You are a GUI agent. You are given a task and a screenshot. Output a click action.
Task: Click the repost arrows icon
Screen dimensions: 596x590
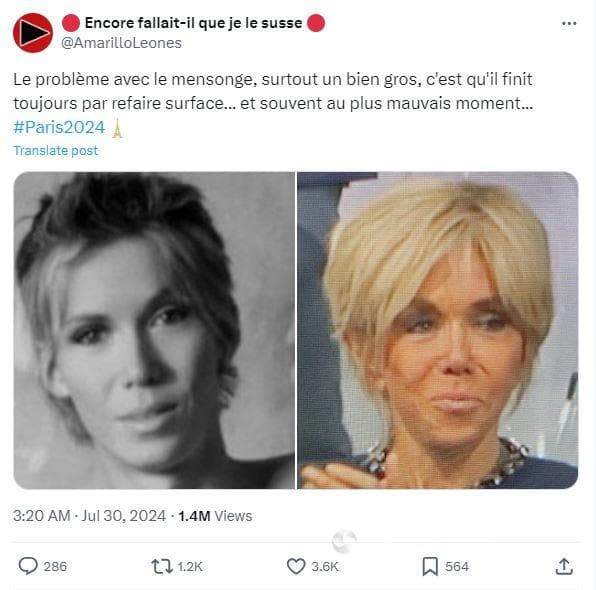[x=162, y=566]
